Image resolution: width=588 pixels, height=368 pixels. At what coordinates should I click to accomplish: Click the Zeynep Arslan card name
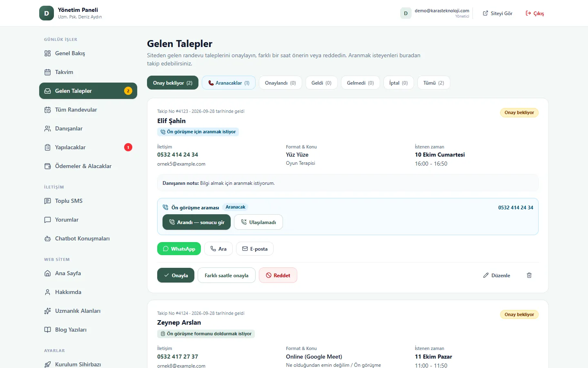click(x=179, y=322)
